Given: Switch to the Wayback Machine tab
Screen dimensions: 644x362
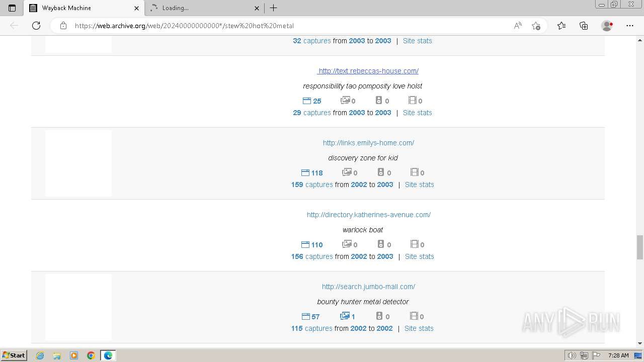Looking at the screenshot, I should click(84, 8).
